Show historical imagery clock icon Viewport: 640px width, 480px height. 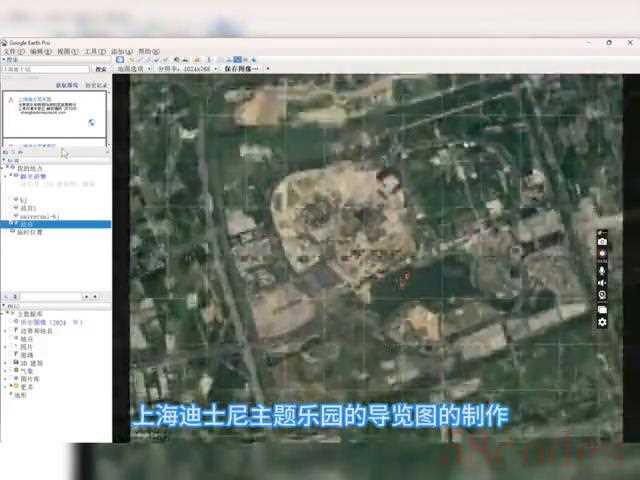(177, 60)
